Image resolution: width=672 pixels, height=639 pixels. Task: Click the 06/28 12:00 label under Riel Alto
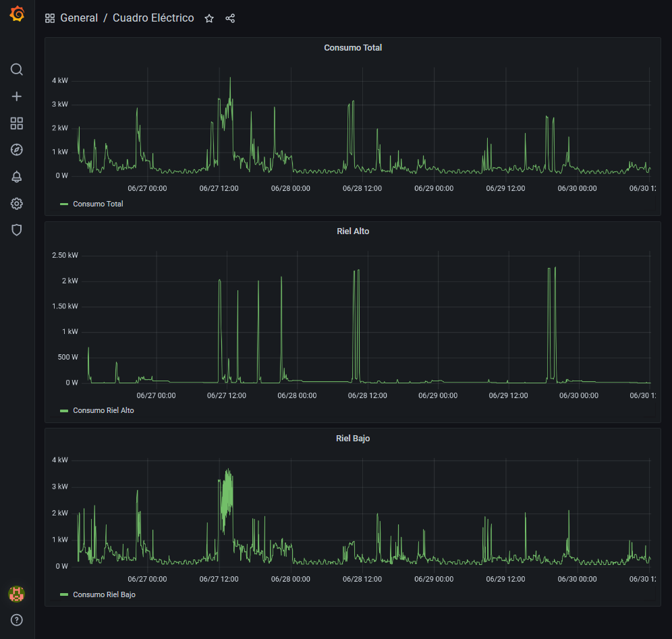pos(367,395)
